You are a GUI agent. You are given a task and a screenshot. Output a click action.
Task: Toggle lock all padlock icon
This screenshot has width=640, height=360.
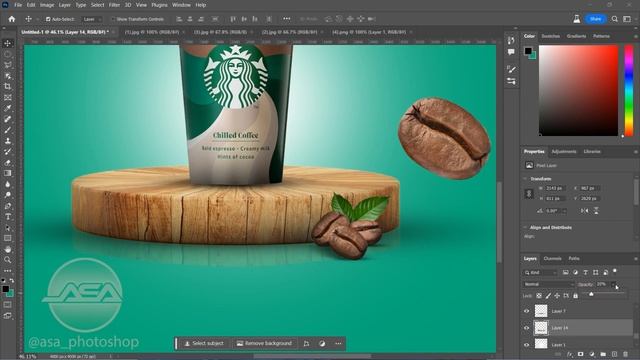576,296
